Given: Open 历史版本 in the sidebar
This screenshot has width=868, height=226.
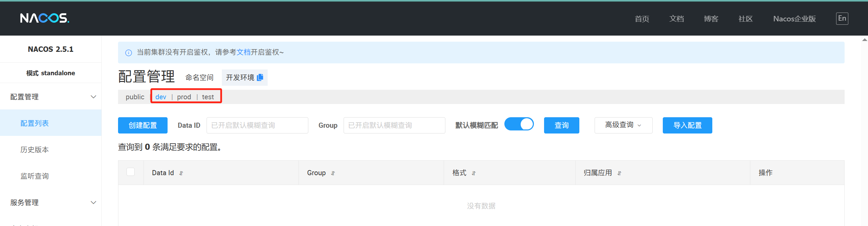Looking at the screenshot, I should 35,150.
